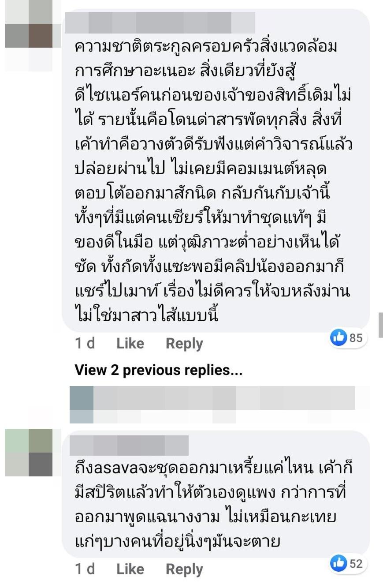Click the 1 d timestamp under the first comment
The height and width of the screenshot is (588, 383).
[x=85, y=344]
